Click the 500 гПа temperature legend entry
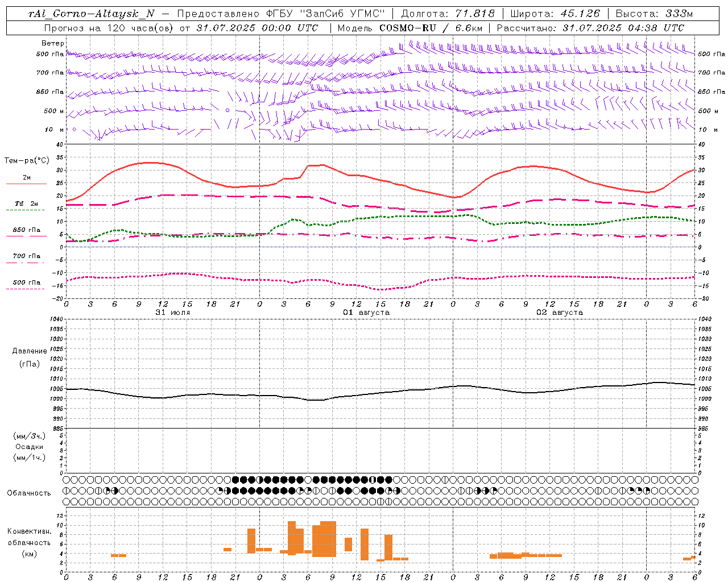Image resolution: width=728 pixels, height=582 pixels. tap(26, 282)
